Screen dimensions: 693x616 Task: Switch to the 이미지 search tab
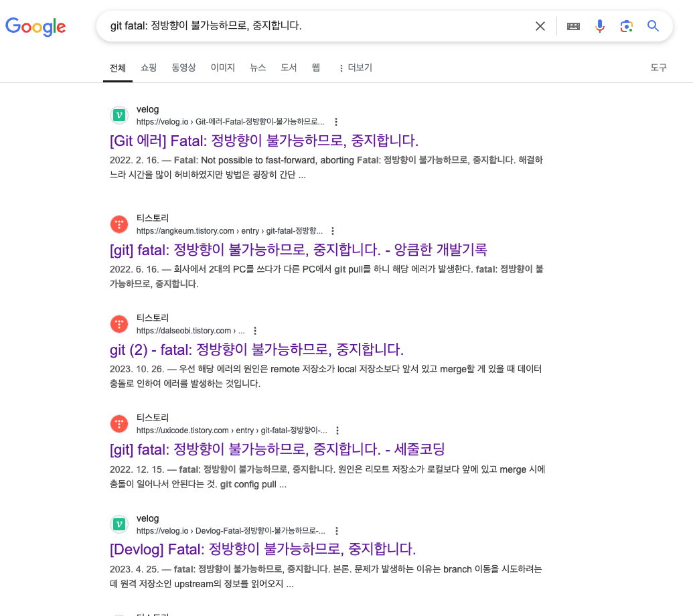tap(222, 68)
